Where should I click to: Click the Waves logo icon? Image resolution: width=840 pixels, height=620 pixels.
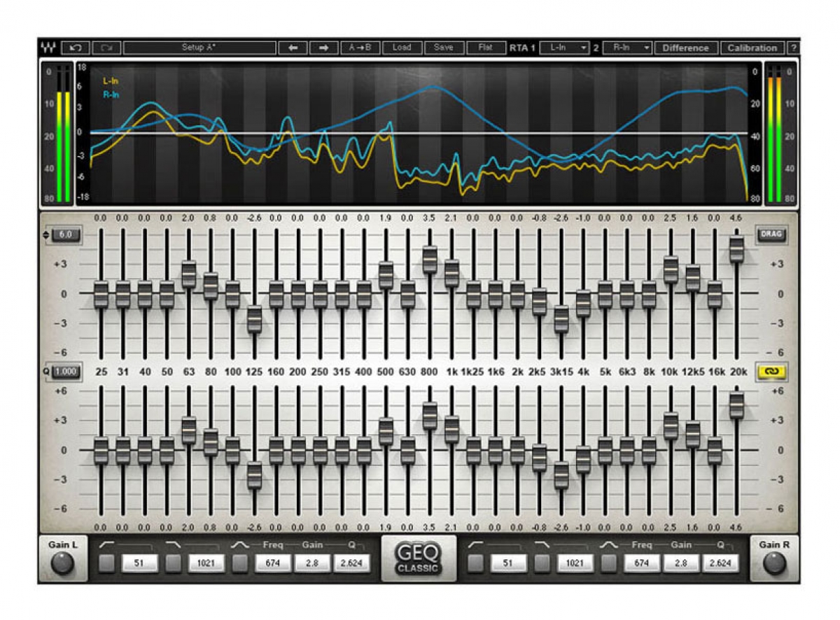(x=48, y=48)
